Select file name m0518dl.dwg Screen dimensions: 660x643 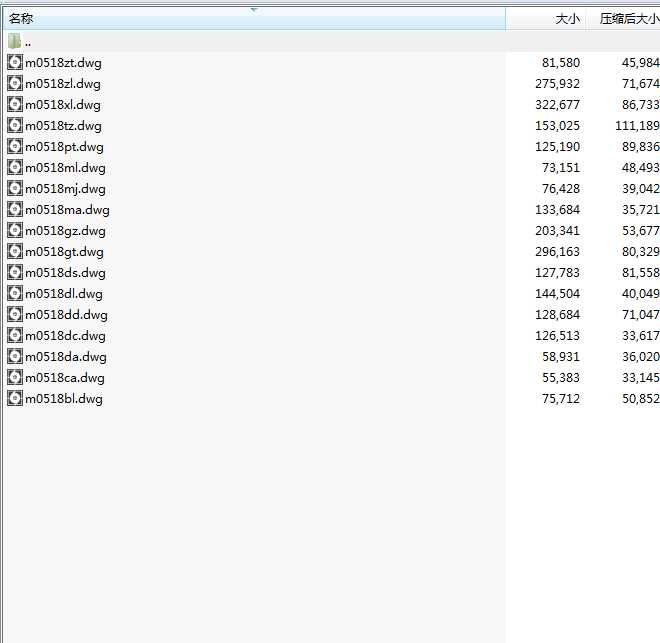coord(64,295)
